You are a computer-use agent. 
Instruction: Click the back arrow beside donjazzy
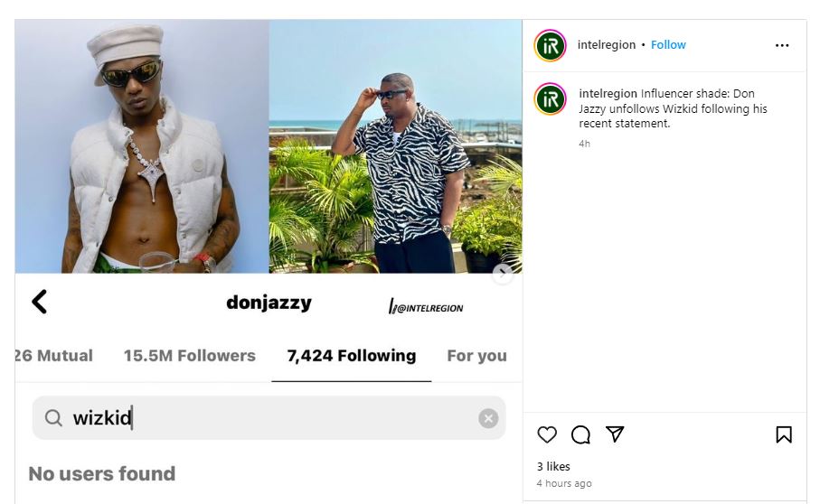tap(39, 302)
